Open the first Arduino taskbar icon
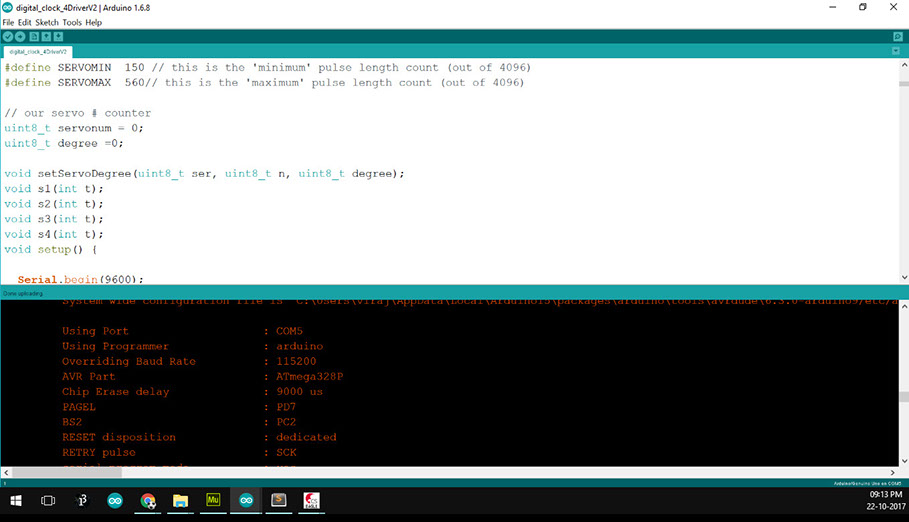The height and width of the screenshot is (522, 909). pos(115,500)
